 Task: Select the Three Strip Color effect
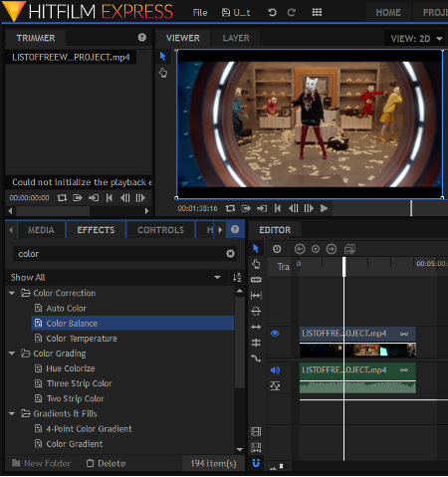[79, 383]
